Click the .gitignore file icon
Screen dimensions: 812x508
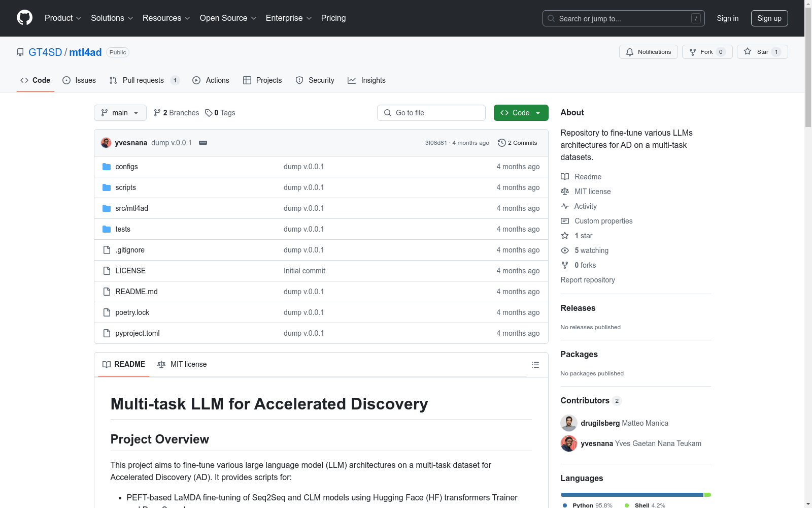tap(107, 250)
